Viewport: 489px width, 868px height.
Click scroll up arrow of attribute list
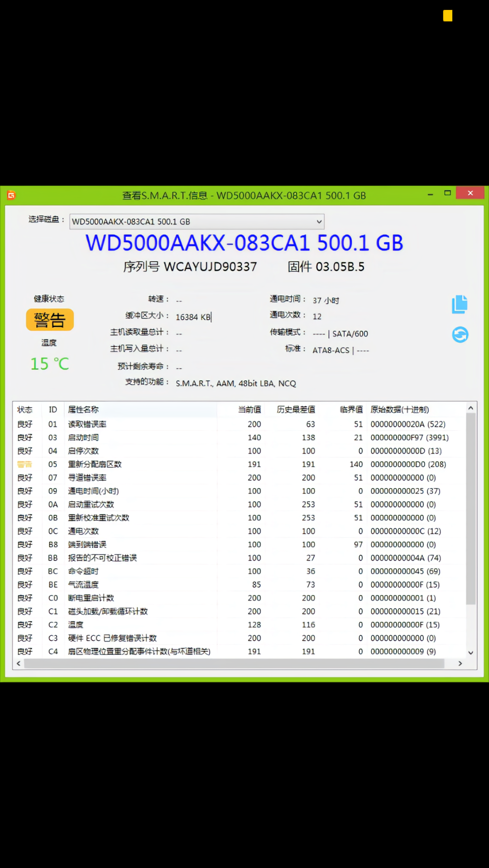pos(471,408)
